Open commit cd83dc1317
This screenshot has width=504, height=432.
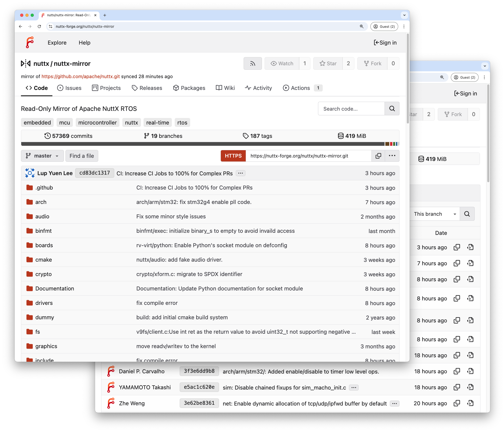pos(95,173)
